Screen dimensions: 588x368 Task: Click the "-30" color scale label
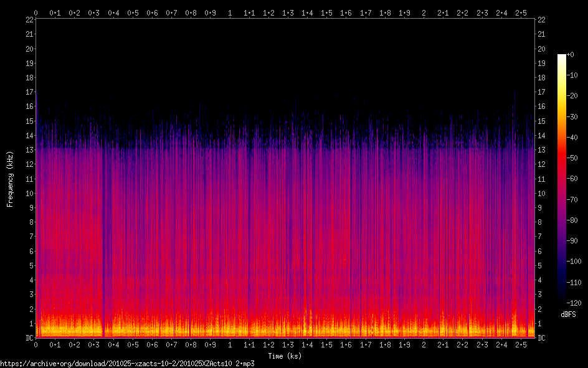point(572,117)
